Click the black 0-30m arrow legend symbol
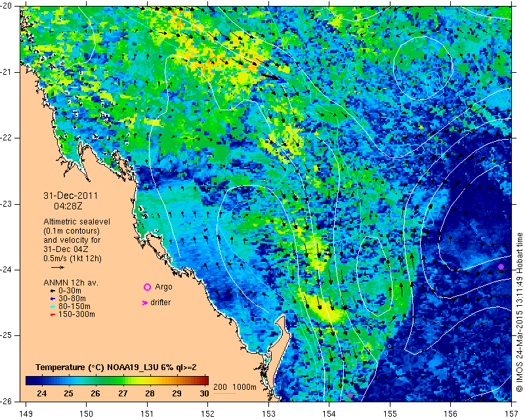Viewport: 525px width, 420px height. (x=52, y=291)
